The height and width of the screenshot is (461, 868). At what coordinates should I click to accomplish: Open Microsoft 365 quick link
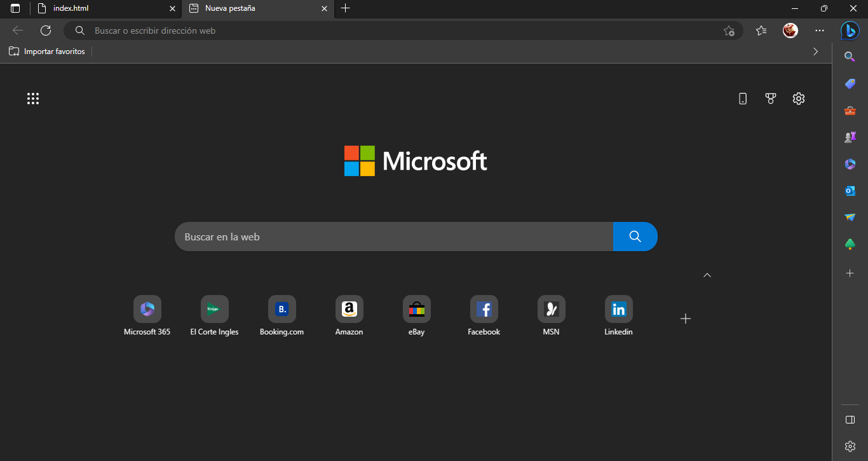147,316
